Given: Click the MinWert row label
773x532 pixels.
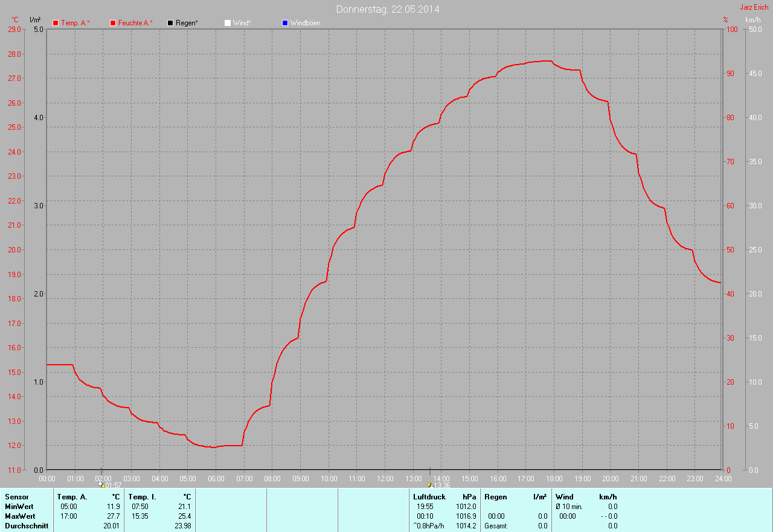Looking at the screenshot, I should (x=19, y=507).
